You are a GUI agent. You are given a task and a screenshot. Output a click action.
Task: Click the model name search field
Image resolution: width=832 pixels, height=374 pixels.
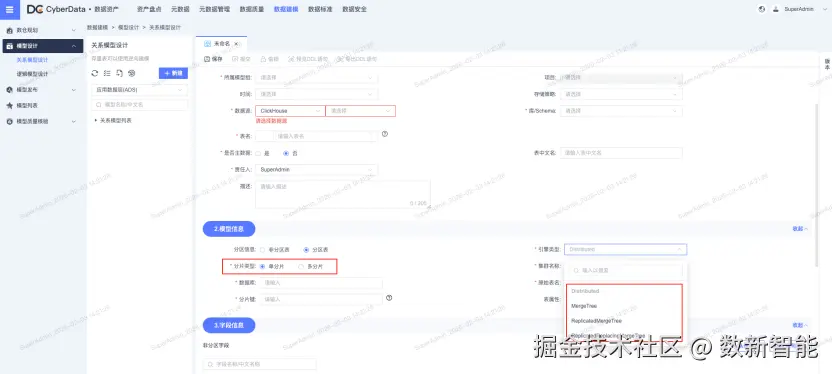(140, 105)
